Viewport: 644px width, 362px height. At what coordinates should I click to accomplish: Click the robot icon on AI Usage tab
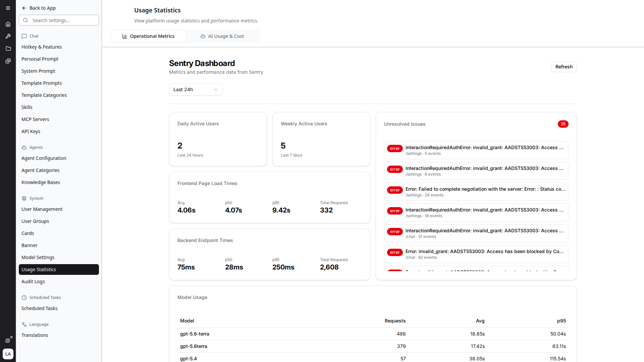pyautogui.click(x=203, y=36)
